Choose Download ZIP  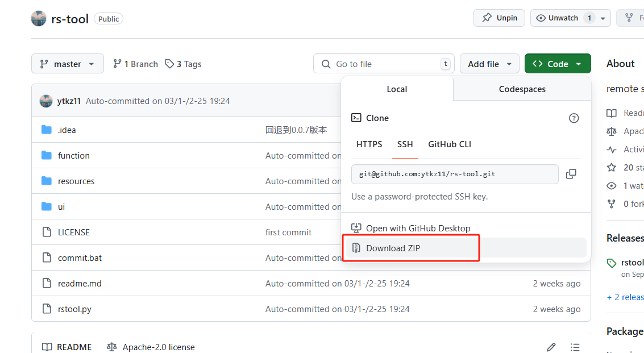coord(466,248)
